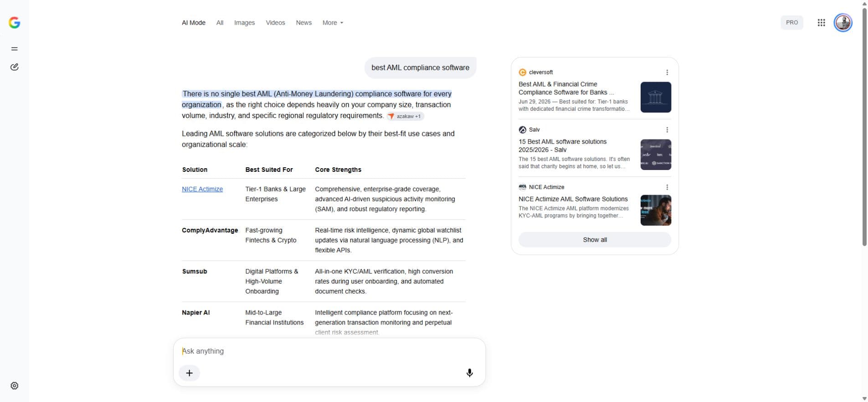Expand the sidebar hamburger menu

point(15,49)
